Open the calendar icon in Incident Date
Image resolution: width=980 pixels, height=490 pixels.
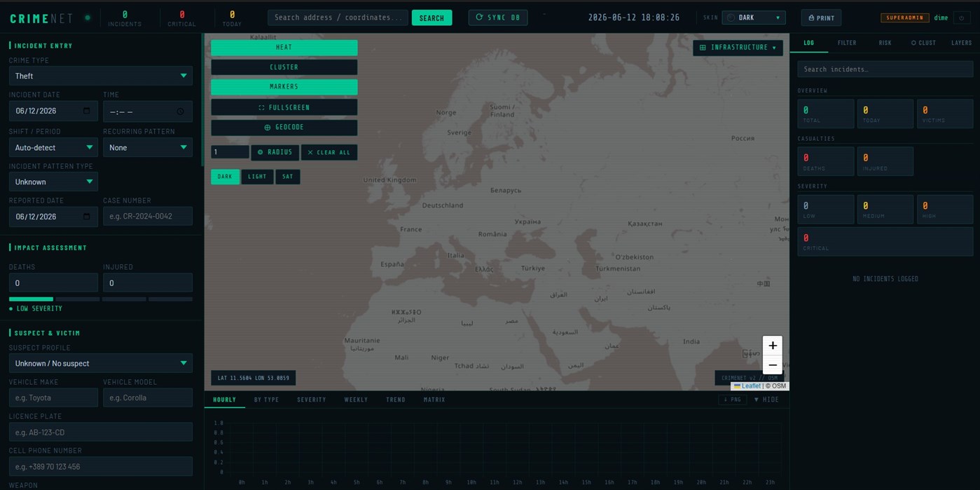[87, 111]
